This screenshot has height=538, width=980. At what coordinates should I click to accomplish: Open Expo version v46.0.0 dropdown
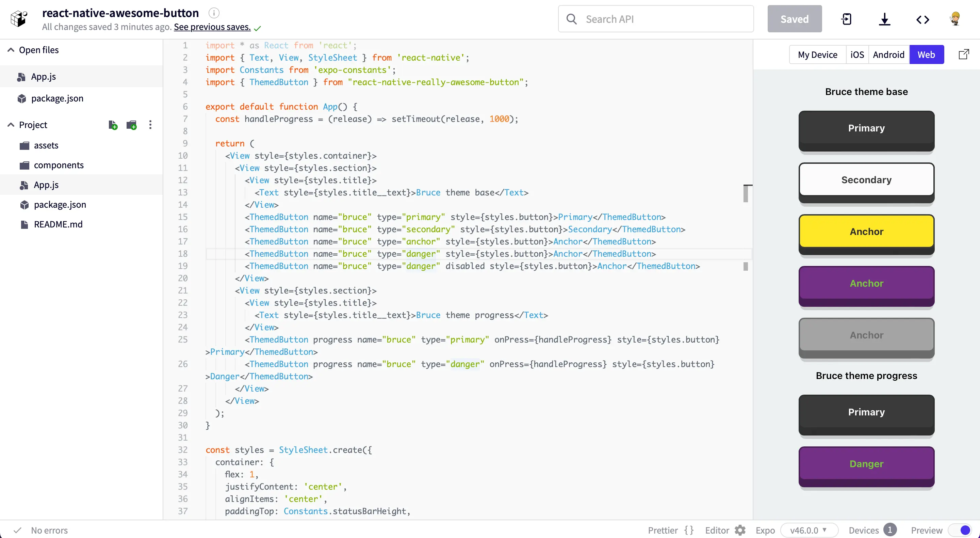point(809,530)
